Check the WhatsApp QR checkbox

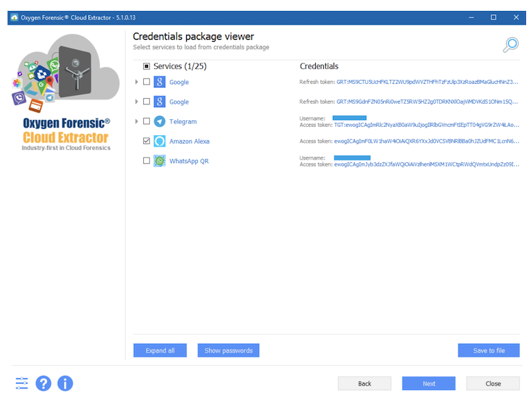point(146,160)
